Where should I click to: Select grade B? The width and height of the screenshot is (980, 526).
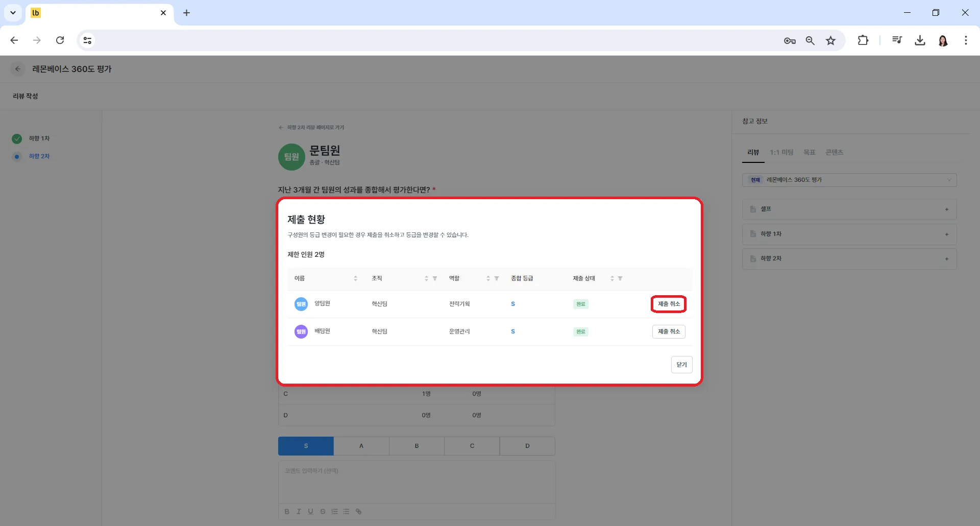coord(416,446)
